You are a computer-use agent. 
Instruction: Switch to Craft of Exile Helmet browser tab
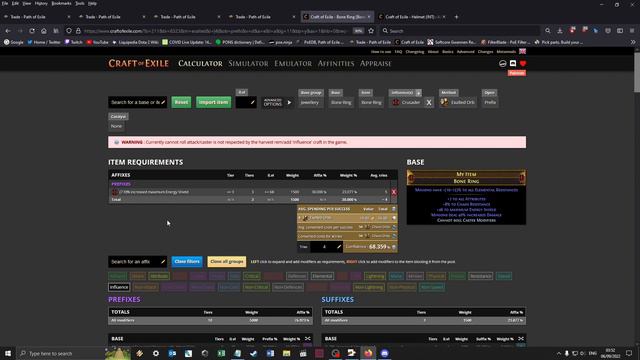point(411,17)
